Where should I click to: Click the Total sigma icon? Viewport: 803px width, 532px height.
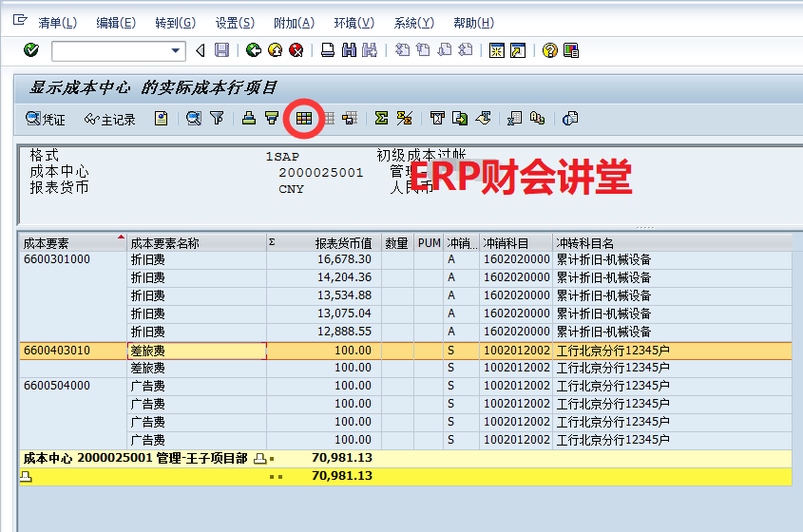point(381,119)
